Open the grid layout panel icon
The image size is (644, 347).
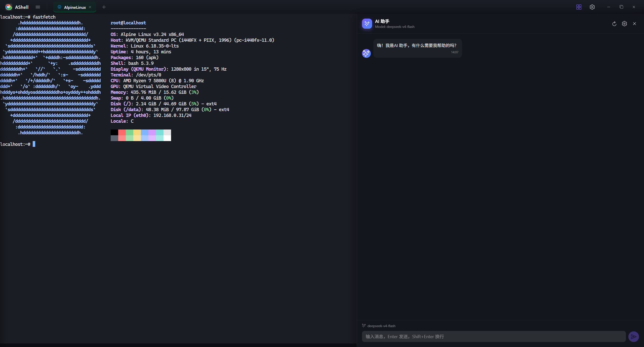pos(579,7)
